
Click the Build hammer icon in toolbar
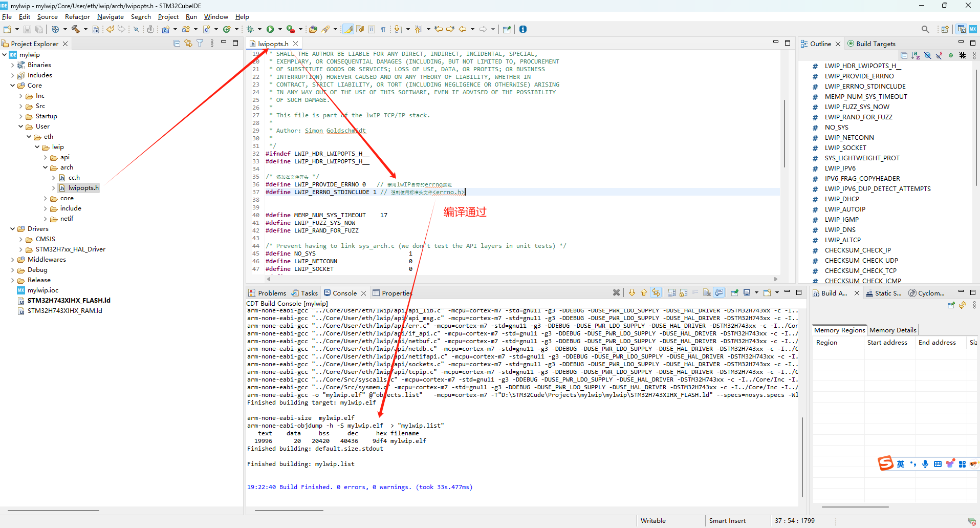point(76,29)
